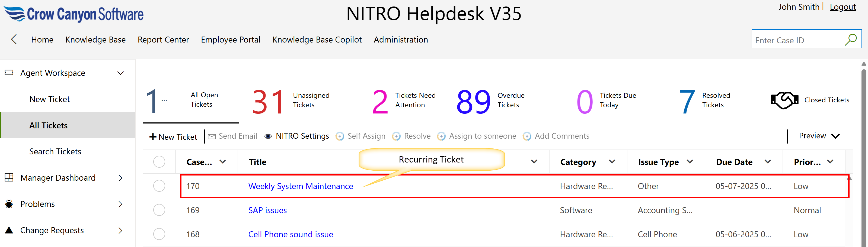868x247 pixels.
Task: Click the page vertical scrollbar
Action: [863, 151]
